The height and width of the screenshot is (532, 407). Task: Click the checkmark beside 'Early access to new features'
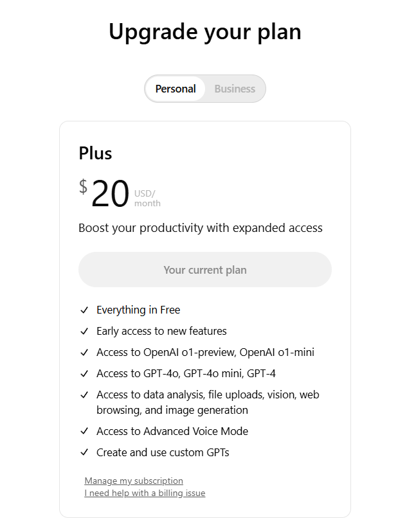click(x=84, y=332)
